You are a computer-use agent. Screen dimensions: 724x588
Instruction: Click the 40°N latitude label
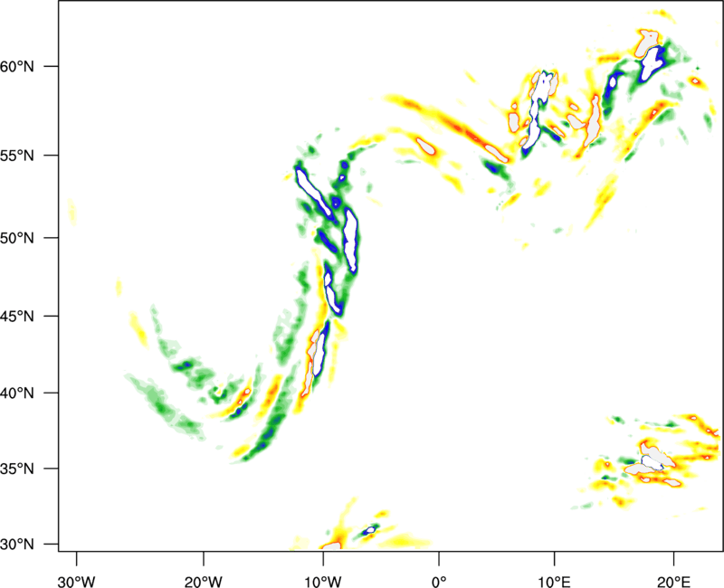click(x=17, y=394)
